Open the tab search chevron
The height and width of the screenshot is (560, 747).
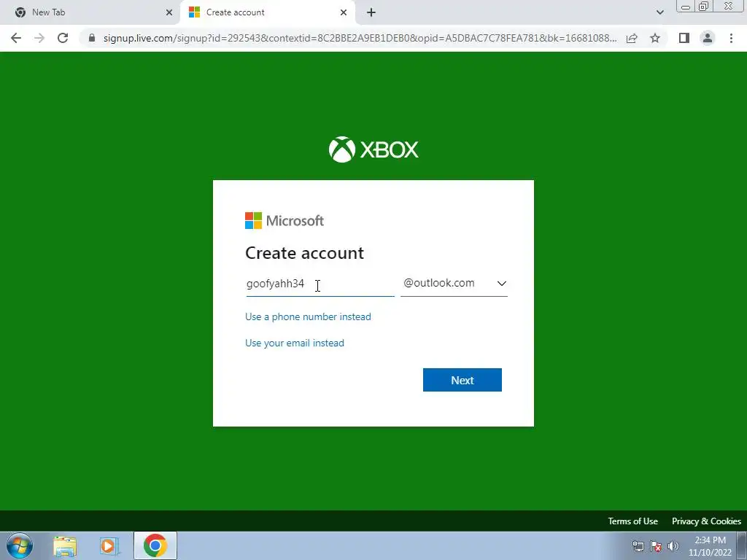coord(659,12)
